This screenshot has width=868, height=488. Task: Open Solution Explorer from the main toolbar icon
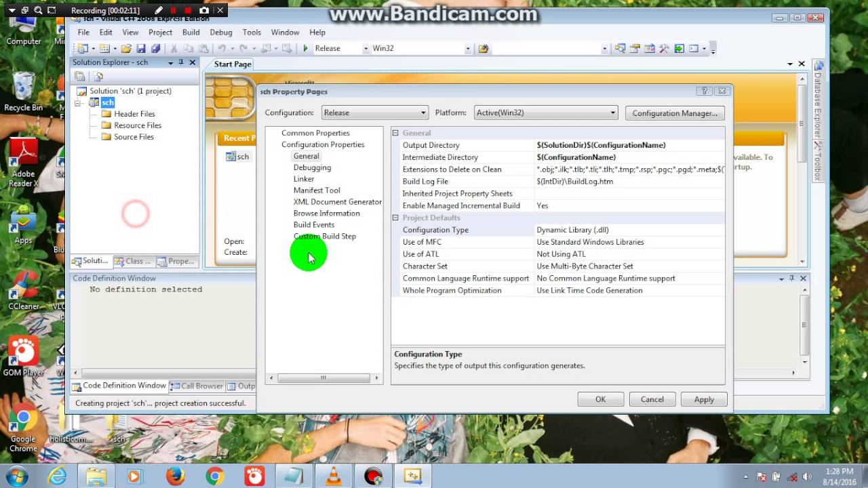click(x=620, y=48)
